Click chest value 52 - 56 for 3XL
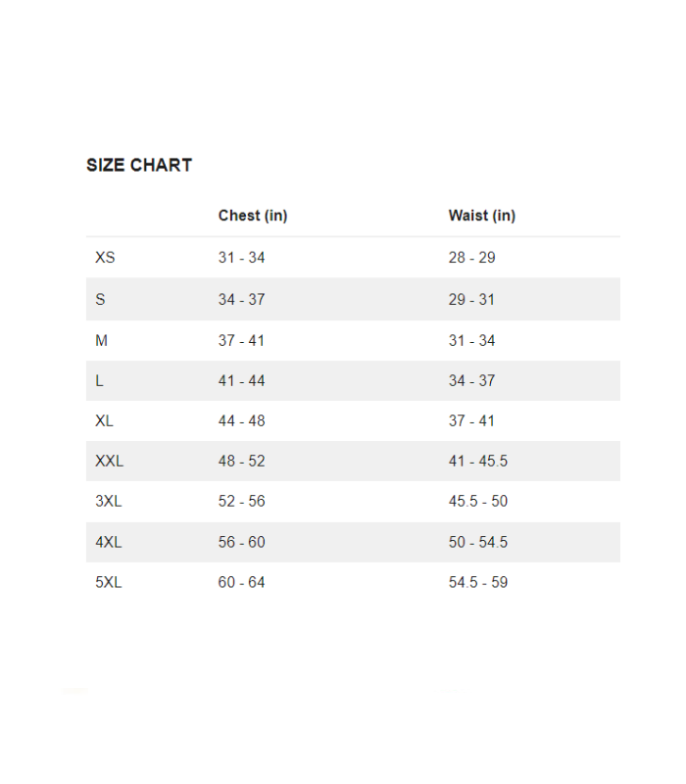Image resolution: width=686 pixels, height=784 pixels. (241, 502)
